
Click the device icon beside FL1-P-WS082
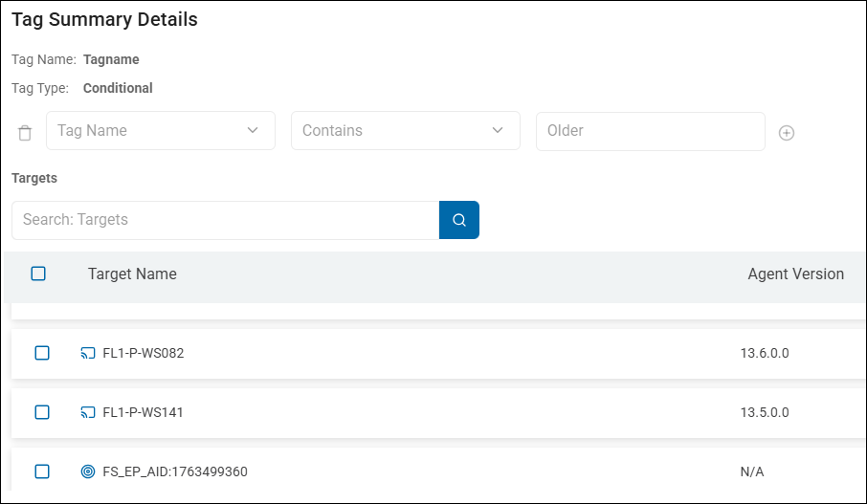[88, 353]
